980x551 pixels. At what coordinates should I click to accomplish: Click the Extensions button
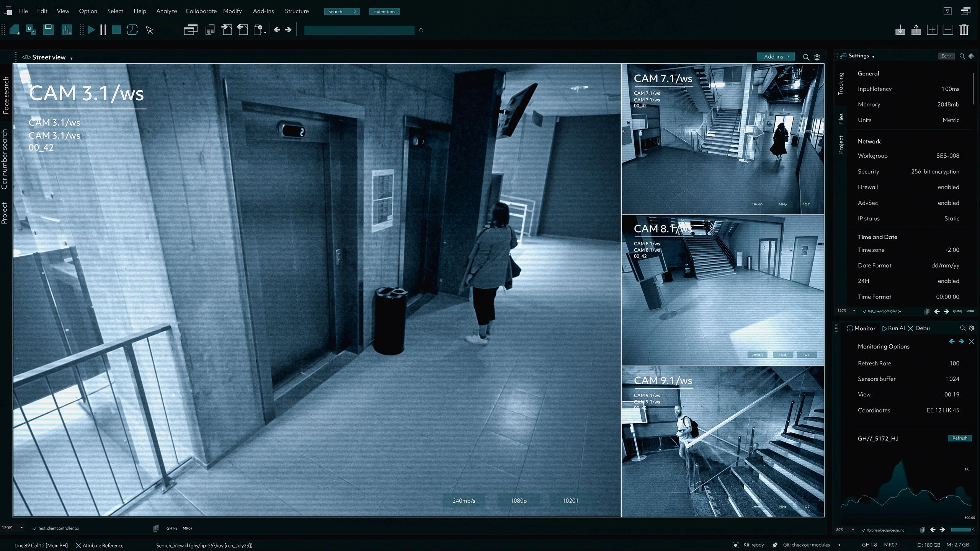(384, 11)
